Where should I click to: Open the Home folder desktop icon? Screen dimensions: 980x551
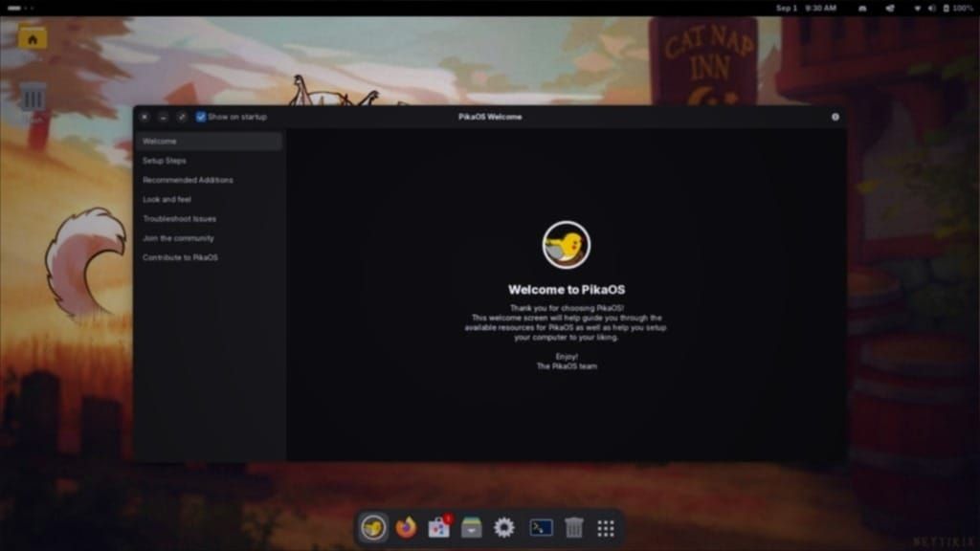point(33,39)
